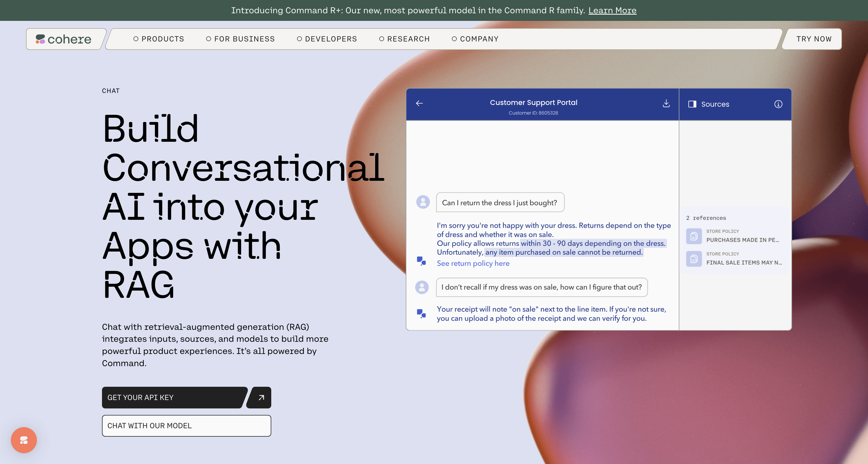Open the For Business menu
Screen dimensions: 868x464
point(241,39)
